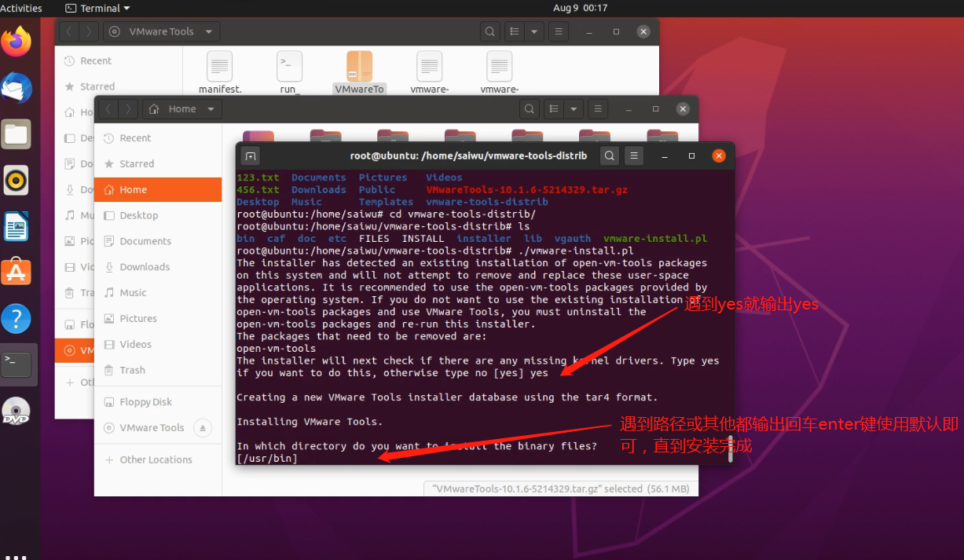The image size is (964, 560).
Task: Toggle list view in Home window
Action: point(555,109)
